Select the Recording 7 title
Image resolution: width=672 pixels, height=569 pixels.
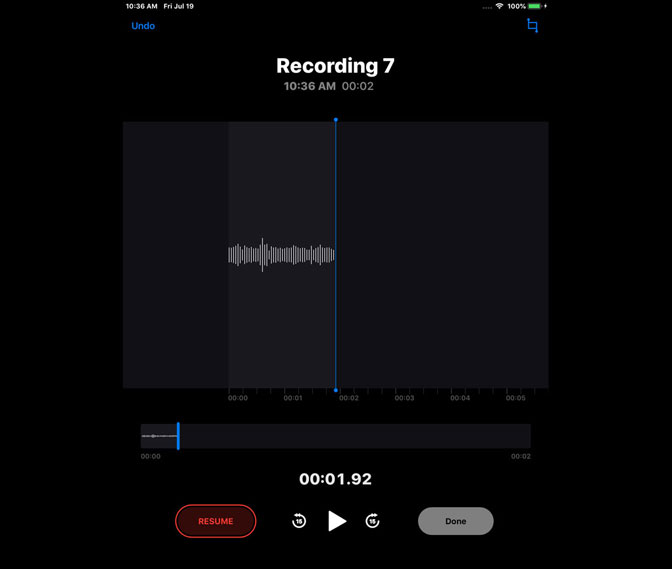pyautogui.click(x=335, y=66)
